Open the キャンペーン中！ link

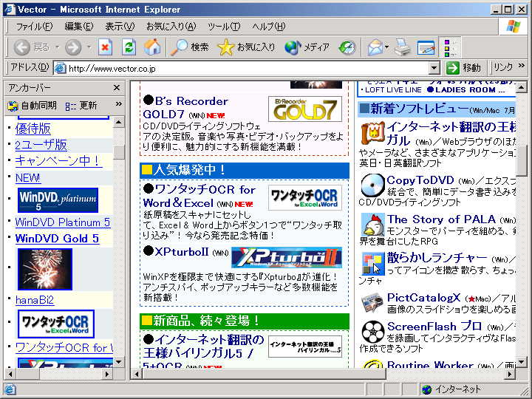point(58,161)
